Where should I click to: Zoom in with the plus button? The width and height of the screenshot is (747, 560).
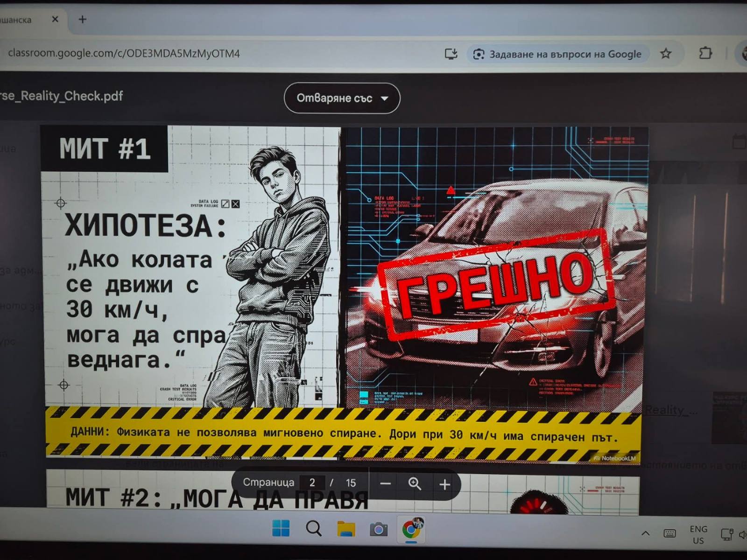[444, 484]
